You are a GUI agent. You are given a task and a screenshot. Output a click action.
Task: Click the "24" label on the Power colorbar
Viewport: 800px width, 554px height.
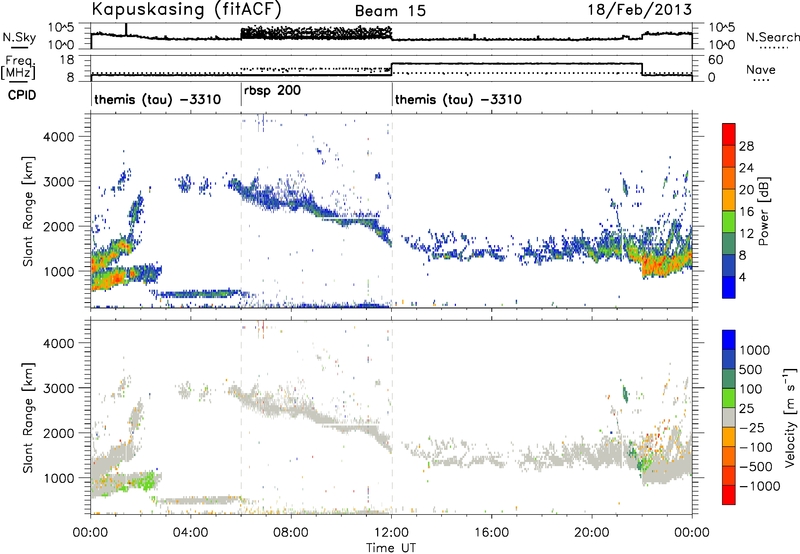[746, 168]
